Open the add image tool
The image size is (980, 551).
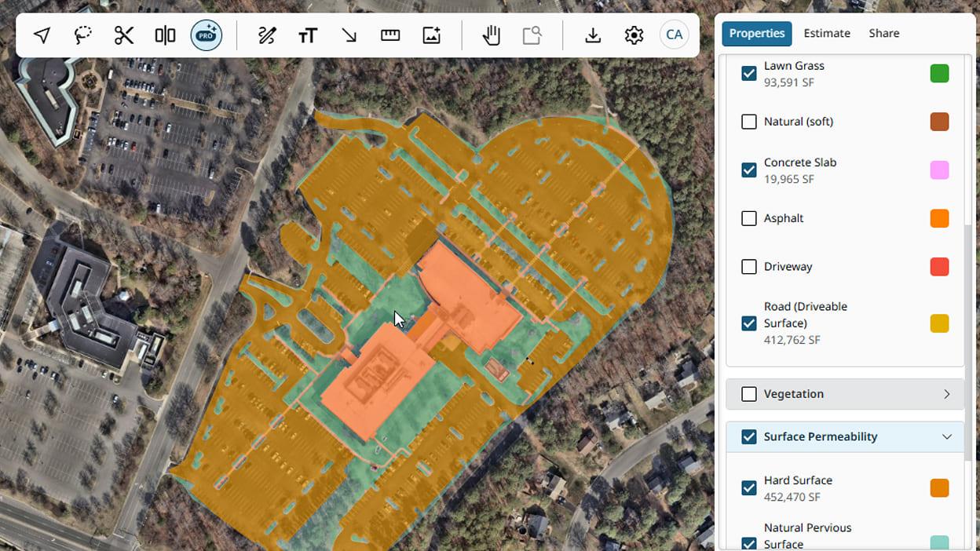(431, 35)
